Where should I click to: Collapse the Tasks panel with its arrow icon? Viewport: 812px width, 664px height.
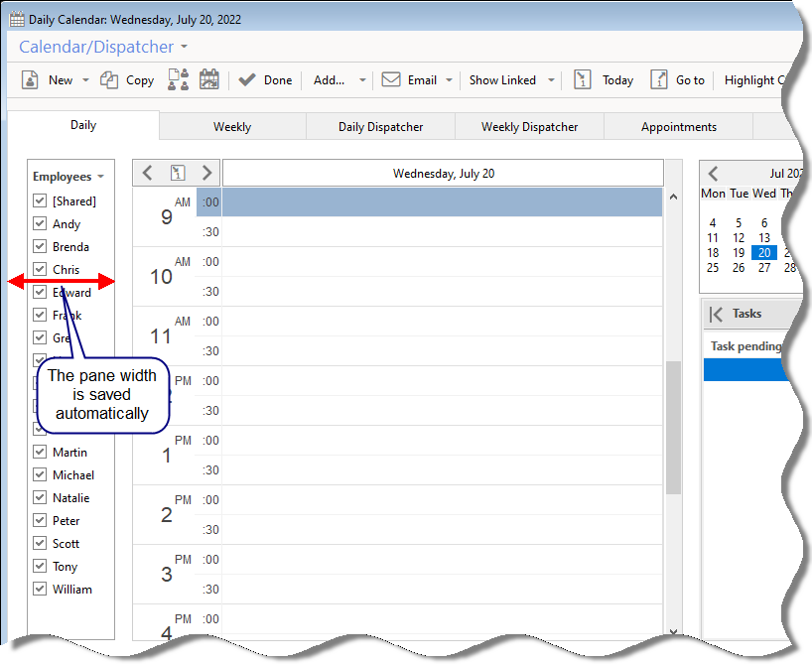pyautogui.click(x=716, y=314)
